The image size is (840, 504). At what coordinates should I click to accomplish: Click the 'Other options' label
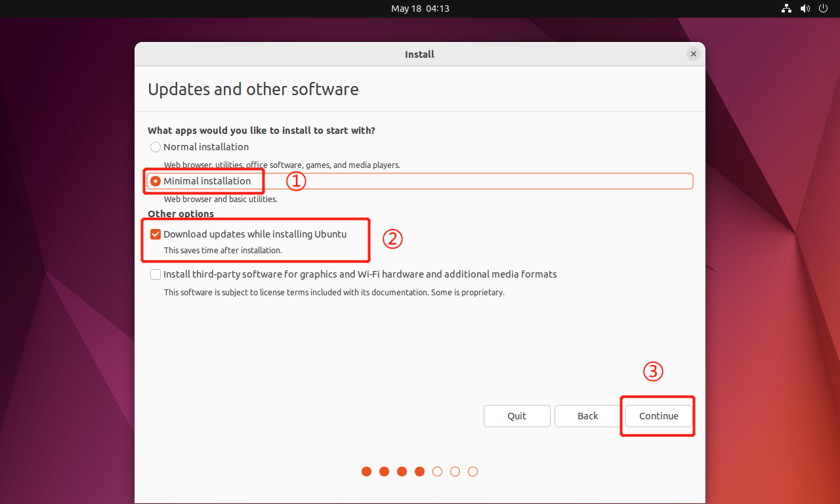click(x=181, y=214)
